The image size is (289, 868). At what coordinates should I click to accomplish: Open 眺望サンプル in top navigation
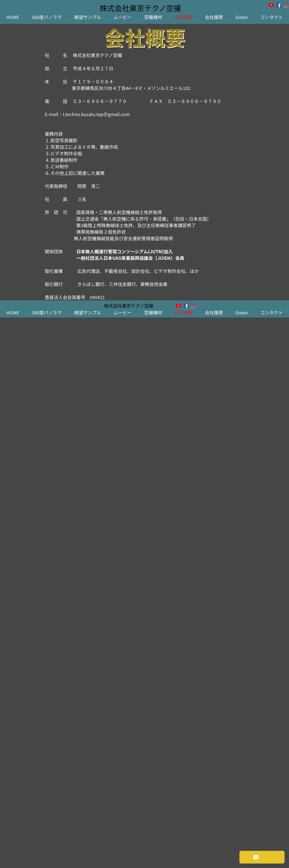tap(88, 17)
